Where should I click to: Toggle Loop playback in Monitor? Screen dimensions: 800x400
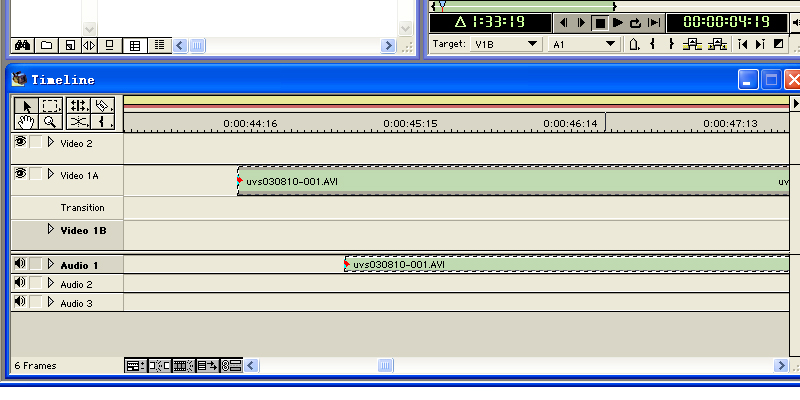click(636, 22)
